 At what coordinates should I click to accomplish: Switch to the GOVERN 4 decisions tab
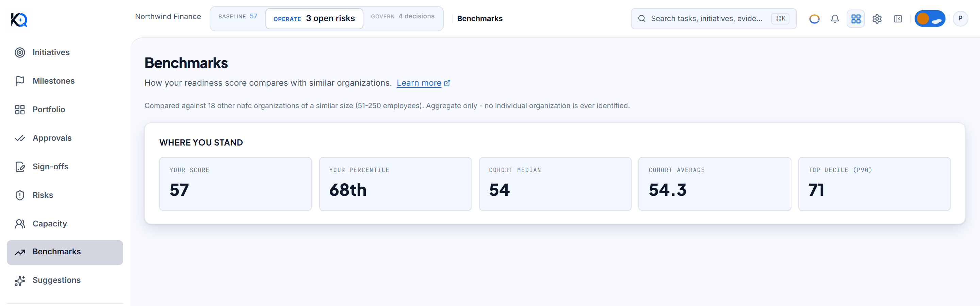pos(403,16)
